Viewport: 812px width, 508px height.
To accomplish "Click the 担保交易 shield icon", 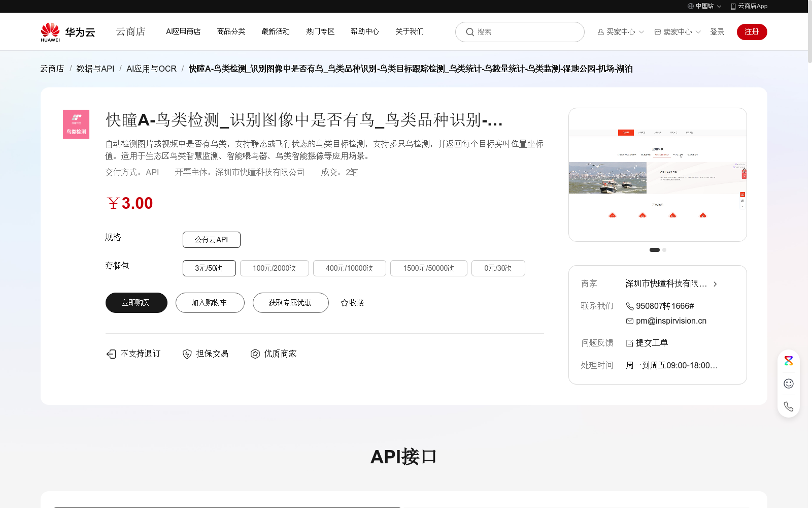I will [187, 354].
